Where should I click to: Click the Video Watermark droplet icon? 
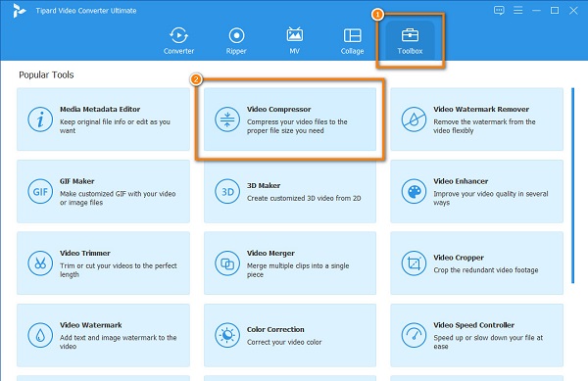click(x=40, y=335)
